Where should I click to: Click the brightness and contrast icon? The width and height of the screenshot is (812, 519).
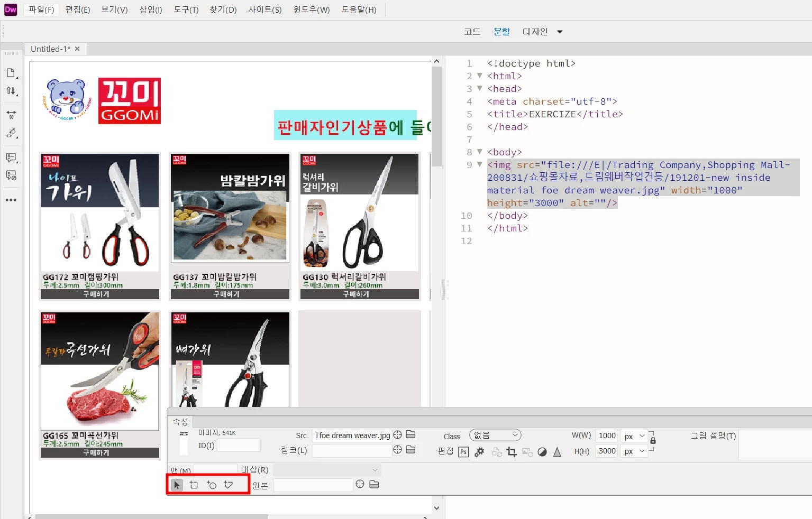click(x=542, y=452)
